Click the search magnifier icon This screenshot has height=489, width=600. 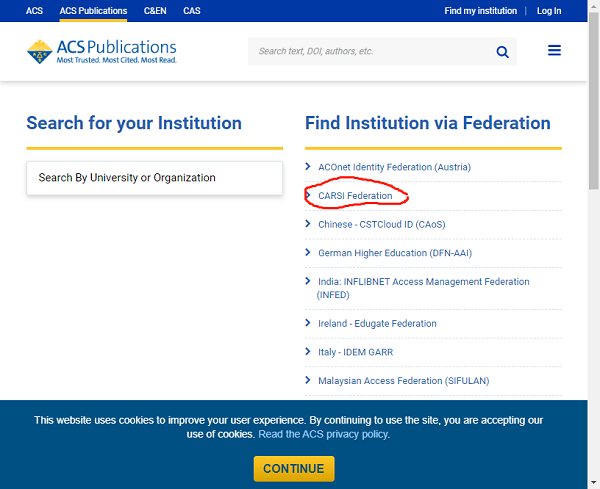(x=502, y=52)
